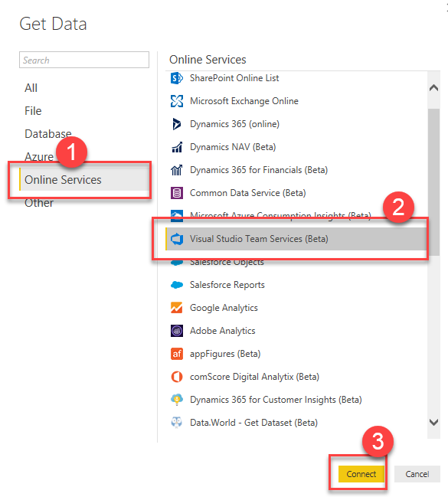Click the scroll down arrow of list

(x=433, y=422)
